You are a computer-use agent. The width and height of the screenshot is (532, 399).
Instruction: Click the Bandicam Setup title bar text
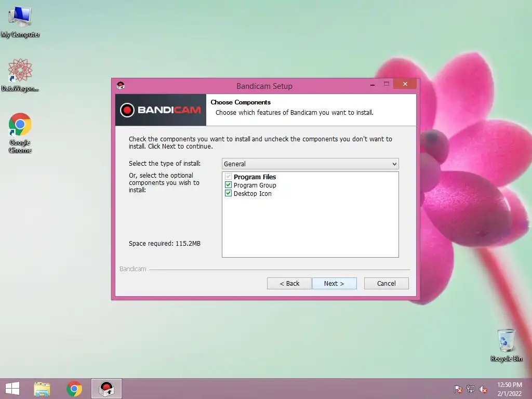(x=264, y=86)
